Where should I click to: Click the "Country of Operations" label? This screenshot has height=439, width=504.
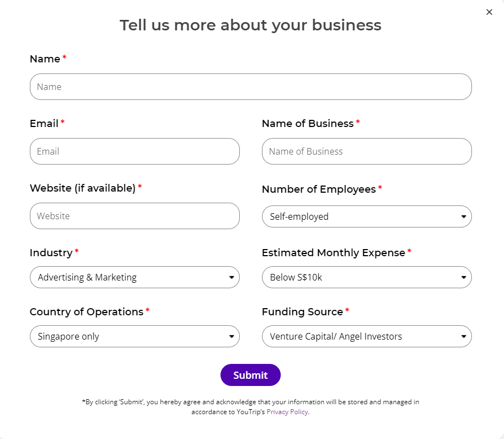pos(87,311)
